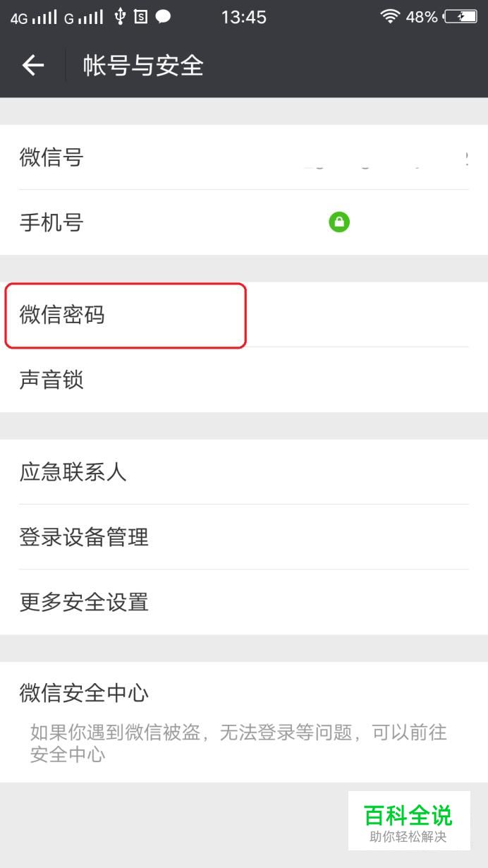488x868 pixels.
Task: Tap the 13:45 clock in status bar
Action: [x=244, y=17]
